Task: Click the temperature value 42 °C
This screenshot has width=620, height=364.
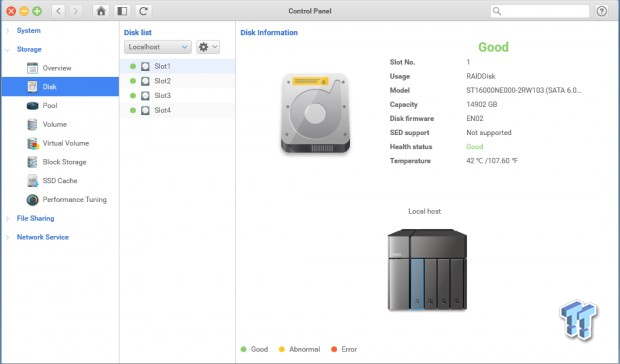Action: coord(491,161)
